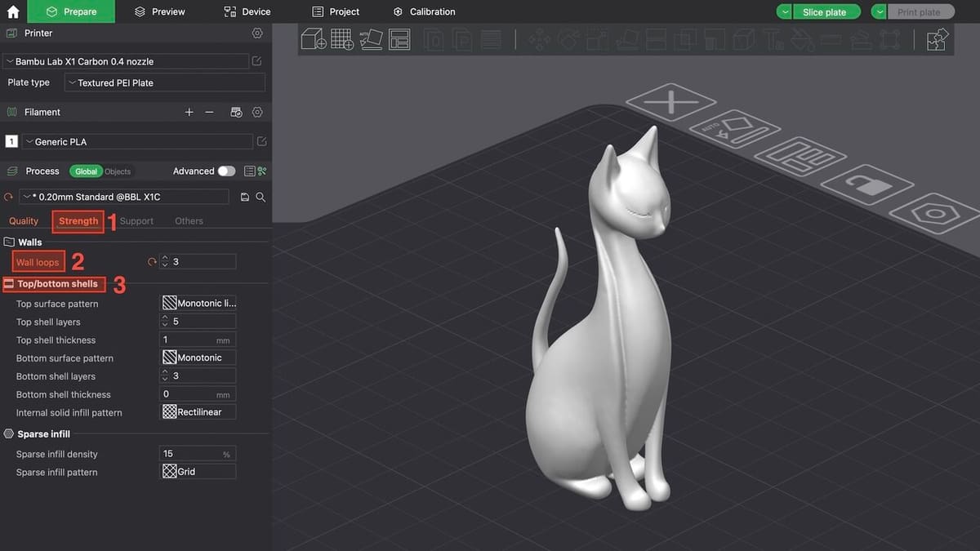Click the Wall loops stepper field
The width and height of the screenshot is (980, 551).
pyautogui.click(x=198, y=262)
